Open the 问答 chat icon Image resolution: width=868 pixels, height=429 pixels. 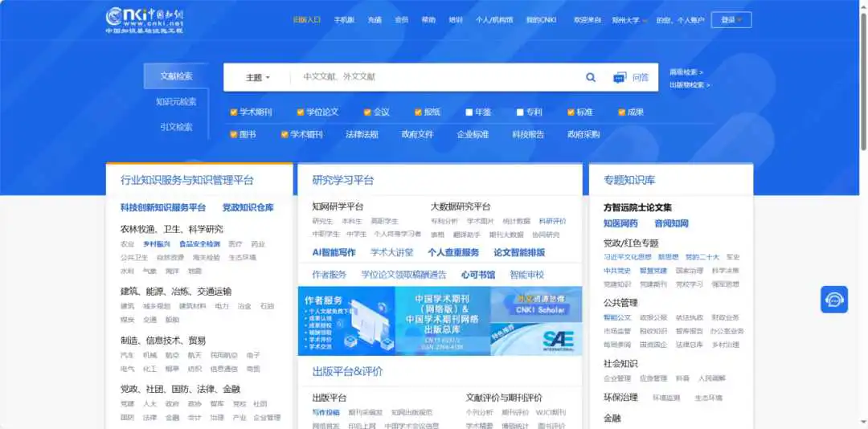point(631,77)
